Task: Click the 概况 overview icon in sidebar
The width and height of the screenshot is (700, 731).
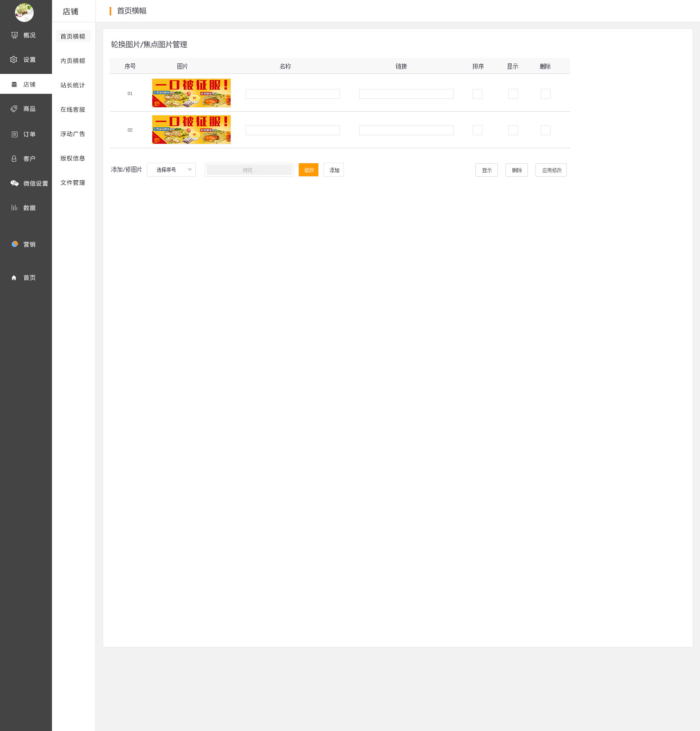Action: 15,35
